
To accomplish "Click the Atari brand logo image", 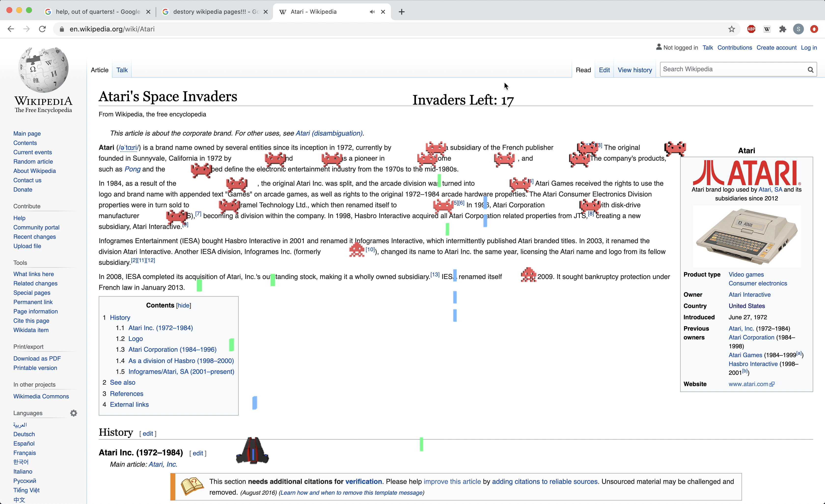I will [746, 173].
